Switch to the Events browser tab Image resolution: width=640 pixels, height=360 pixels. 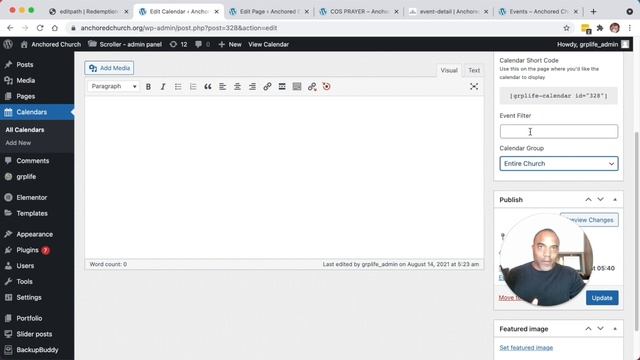pos(538,11)
